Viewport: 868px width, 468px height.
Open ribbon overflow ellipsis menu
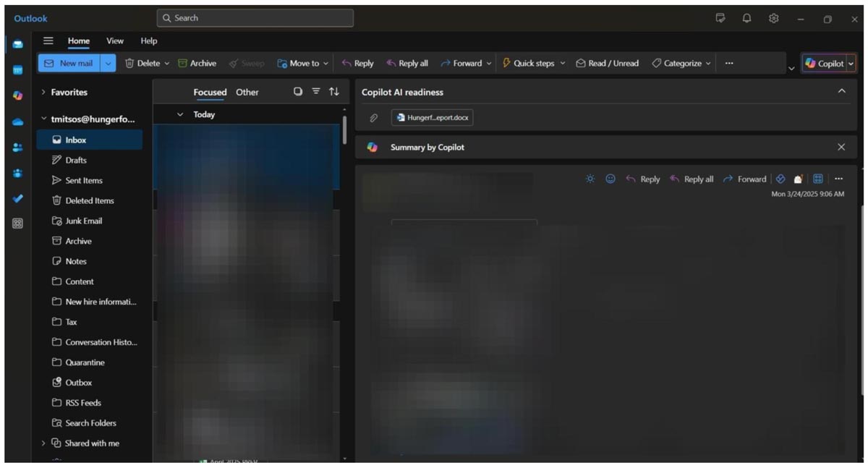click(729, 64)
